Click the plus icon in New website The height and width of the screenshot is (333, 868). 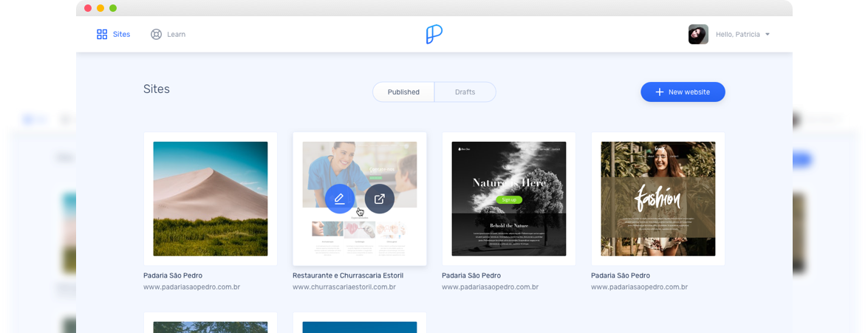pyautogui.click(x=660, y=92)
